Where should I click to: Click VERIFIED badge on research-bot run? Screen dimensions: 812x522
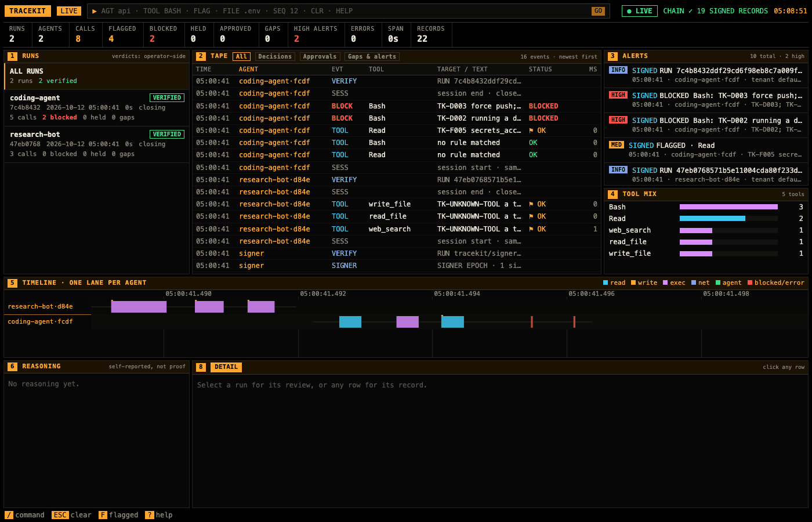[x=167, y=134]
